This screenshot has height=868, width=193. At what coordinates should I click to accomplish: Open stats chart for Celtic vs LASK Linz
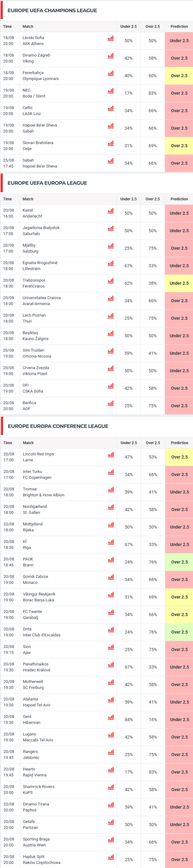(x=111, y=108)
